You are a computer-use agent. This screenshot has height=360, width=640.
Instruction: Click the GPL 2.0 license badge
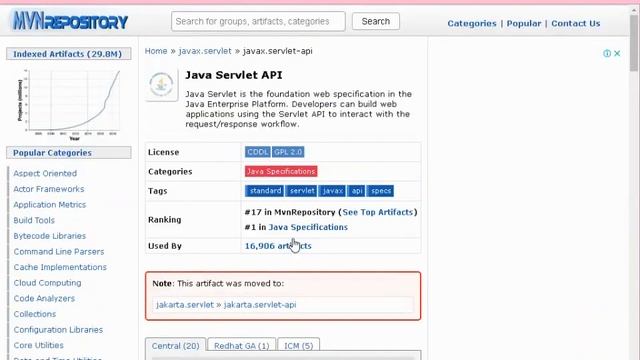coord(288,152)
